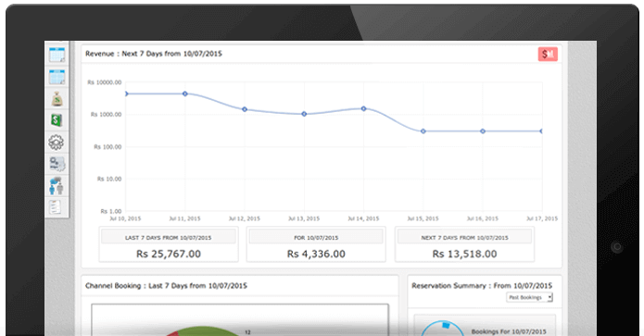Click the money bag sidebar icon

click(x=57, y=99)
